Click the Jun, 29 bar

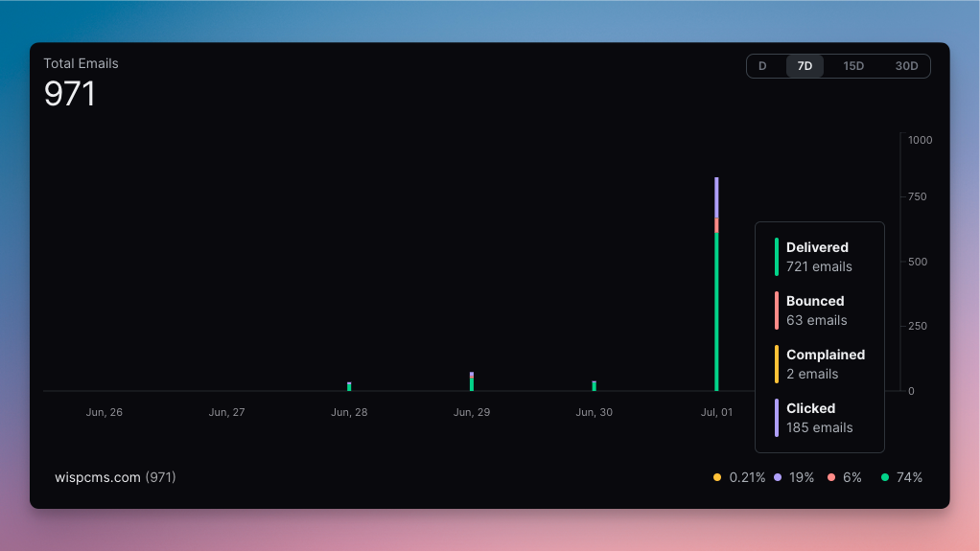pyautogui.click(x=471, y=381)
